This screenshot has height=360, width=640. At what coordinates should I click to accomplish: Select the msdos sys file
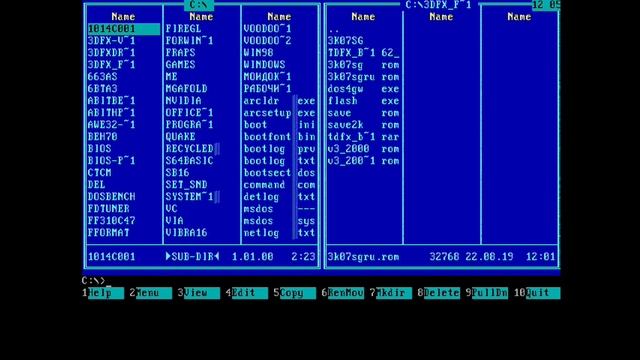point(279,221)
